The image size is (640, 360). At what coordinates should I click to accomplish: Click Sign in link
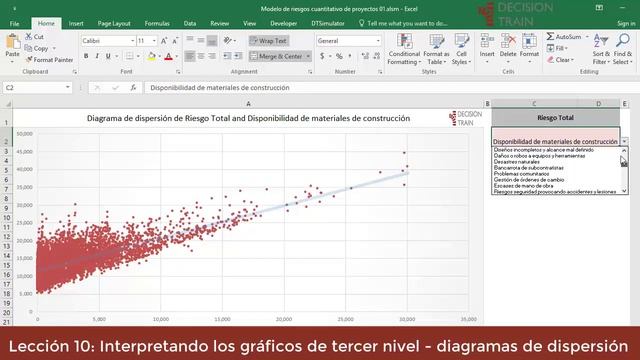point(626,23)
